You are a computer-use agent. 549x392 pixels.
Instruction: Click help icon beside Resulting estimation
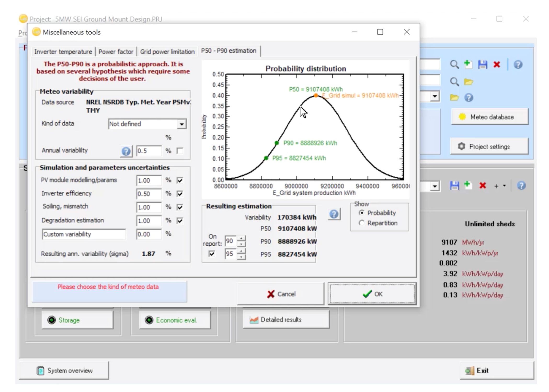click(334, 214)
